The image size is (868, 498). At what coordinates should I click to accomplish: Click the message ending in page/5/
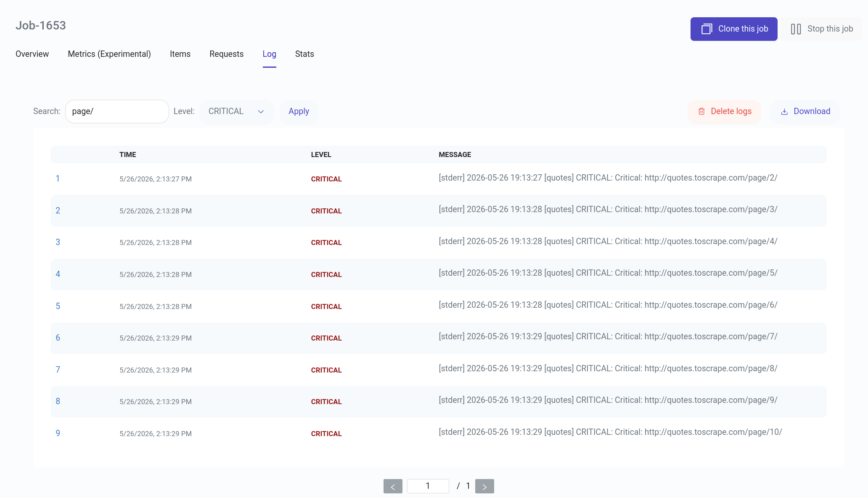[x=608, y=273]
